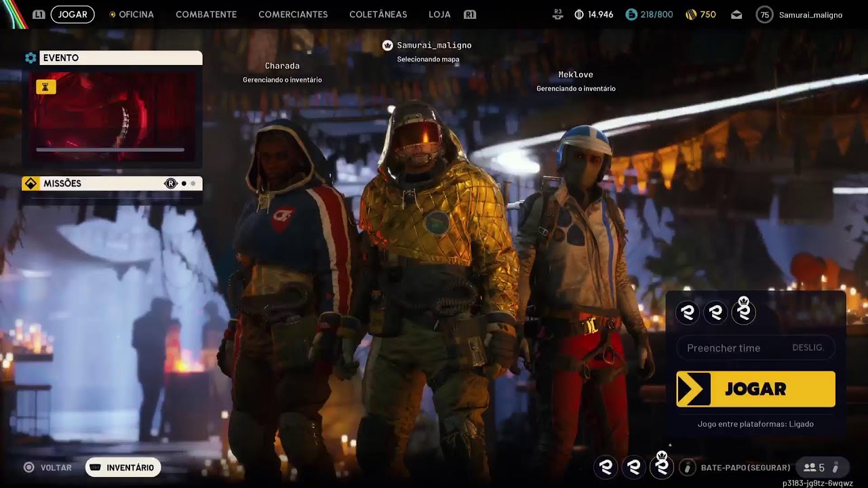Click the yellow dot icon beside OFICINA
The image size is (868, 488).
tap(113, 14)
